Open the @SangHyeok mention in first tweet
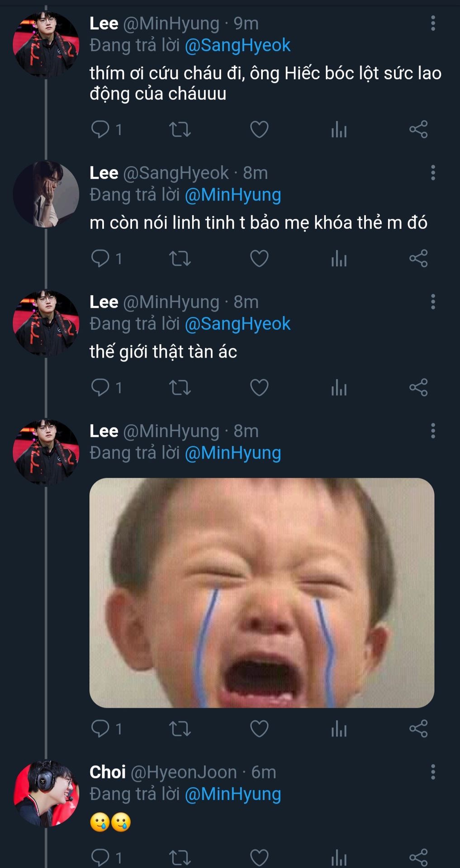Screen dimensions: 460x868 point(237,45)
